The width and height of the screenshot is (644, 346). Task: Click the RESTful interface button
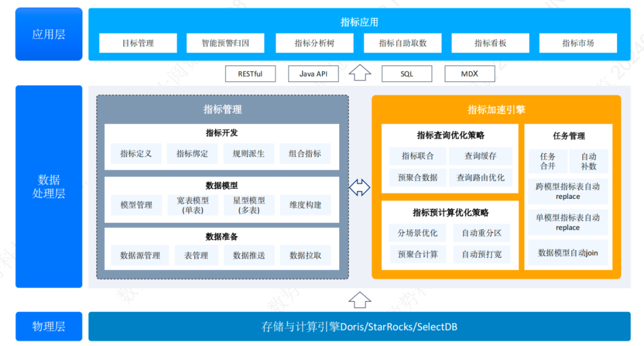[250, 73]
